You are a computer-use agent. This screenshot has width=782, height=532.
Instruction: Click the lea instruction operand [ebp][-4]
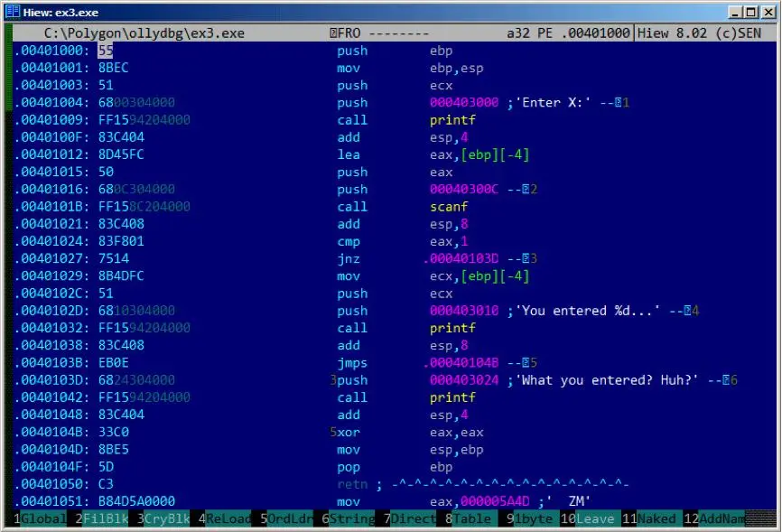click(495, 154)
